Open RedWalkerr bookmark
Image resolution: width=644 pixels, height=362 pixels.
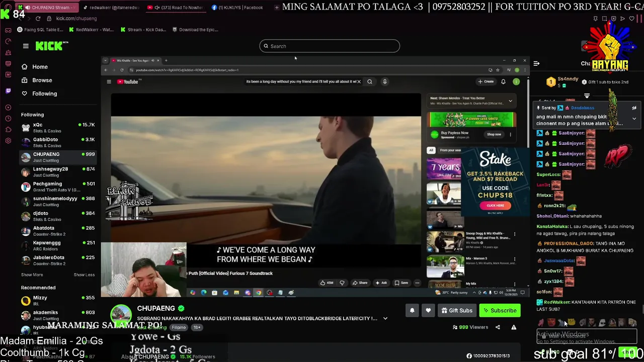[92, 30]
